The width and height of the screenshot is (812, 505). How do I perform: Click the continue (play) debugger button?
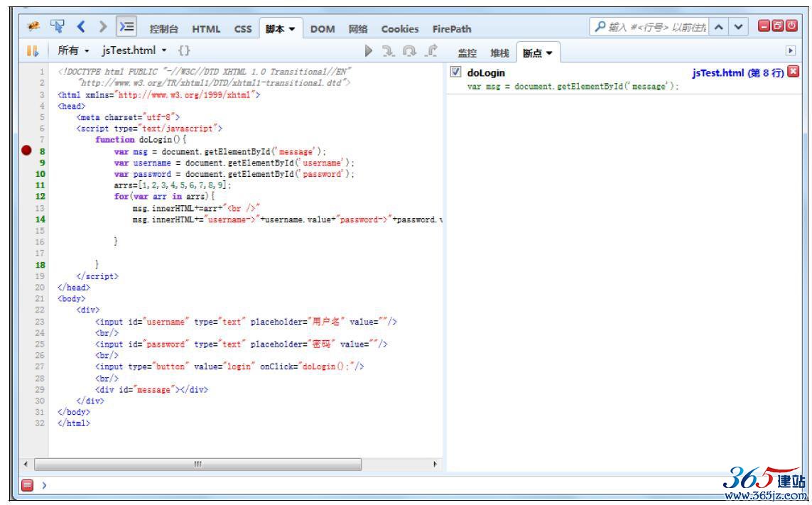coord(368,50)
